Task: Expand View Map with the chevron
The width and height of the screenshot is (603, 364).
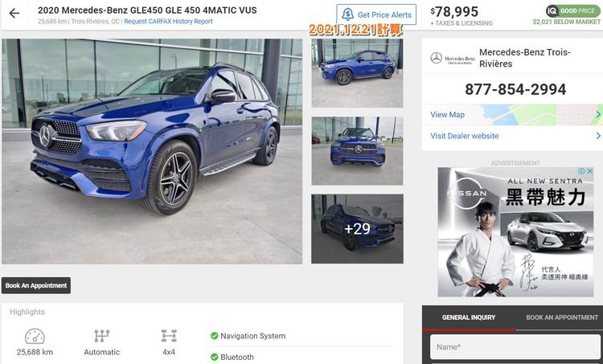Action: [x=598, y=115]
